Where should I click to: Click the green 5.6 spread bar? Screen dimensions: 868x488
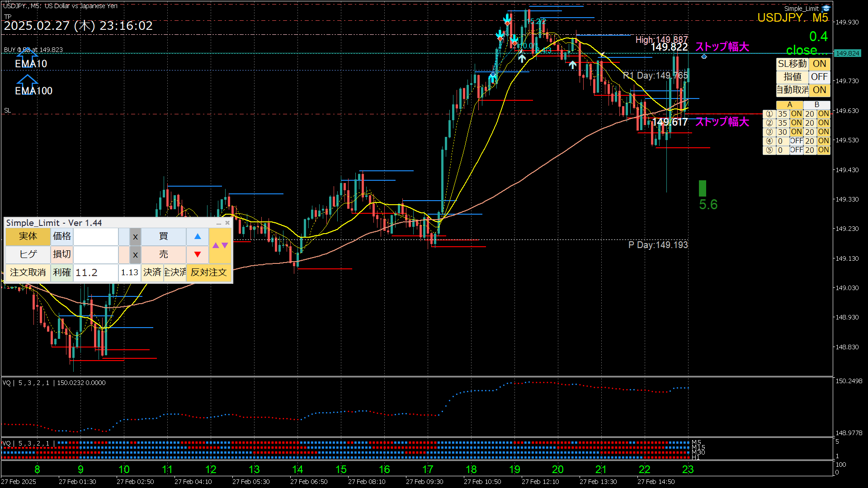pos(702,188)
